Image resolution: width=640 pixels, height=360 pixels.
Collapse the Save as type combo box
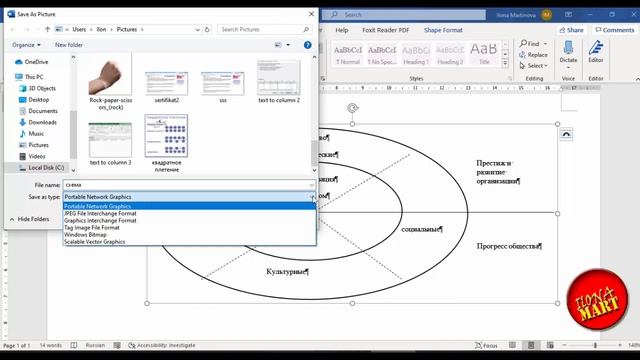312,197
